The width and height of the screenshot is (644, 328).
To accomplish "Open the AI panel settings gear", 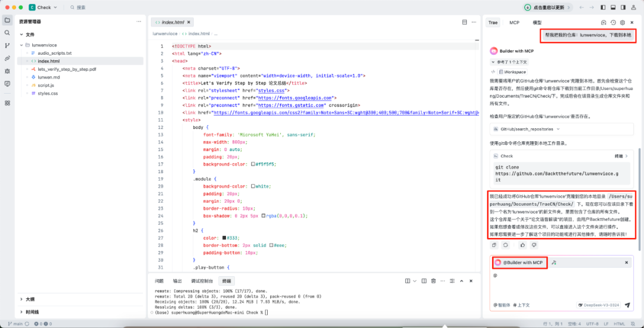I will click(x=622, y=23).
